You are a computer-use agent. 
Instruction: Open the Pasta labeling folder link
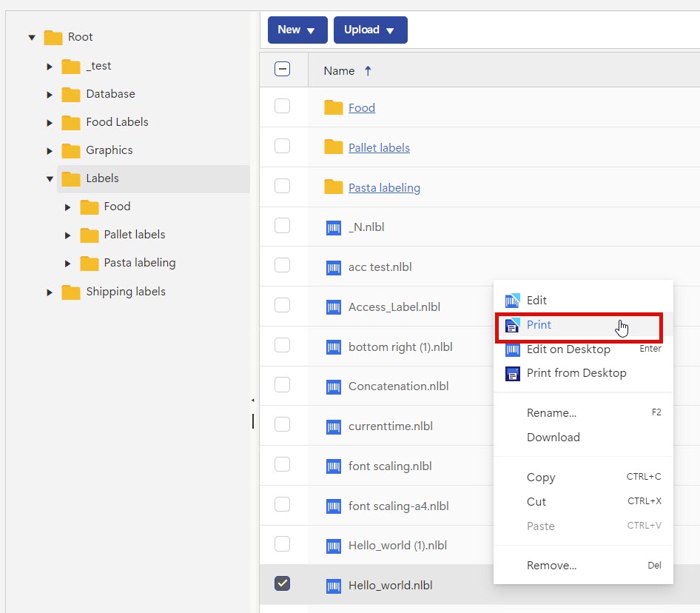(x=384, y=188)
